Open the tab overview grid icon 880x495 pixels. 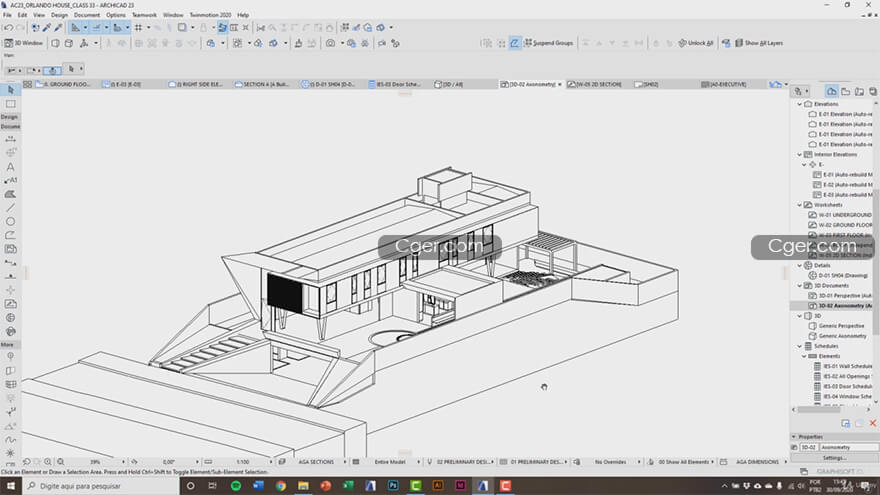(27, 84)
